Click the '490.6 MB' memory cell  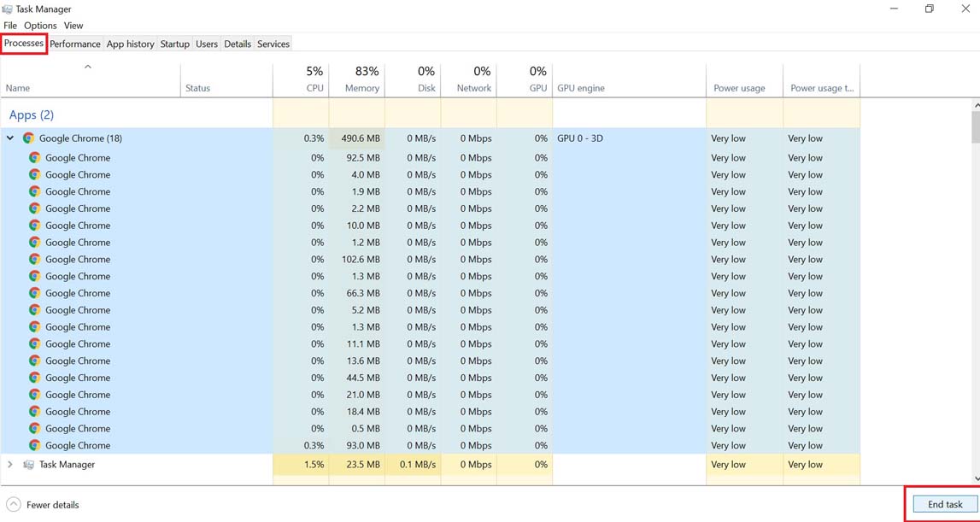(357, 138)
